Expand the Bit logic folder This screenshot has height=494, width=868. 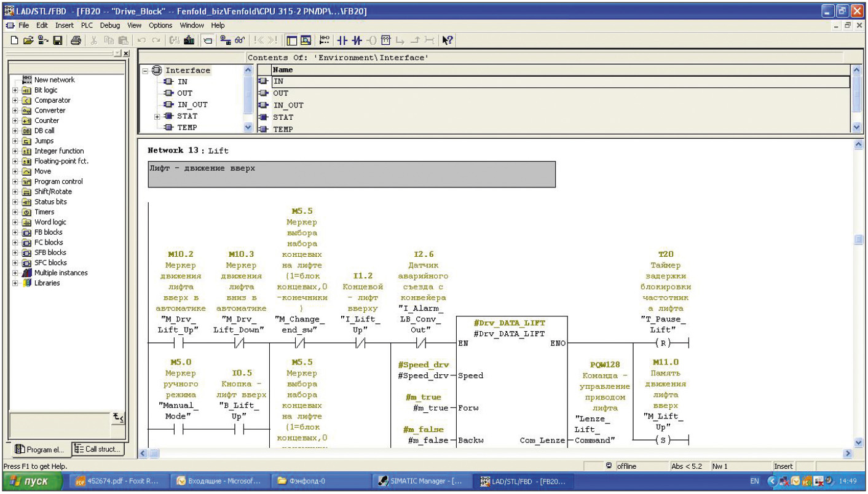point(15,90)
